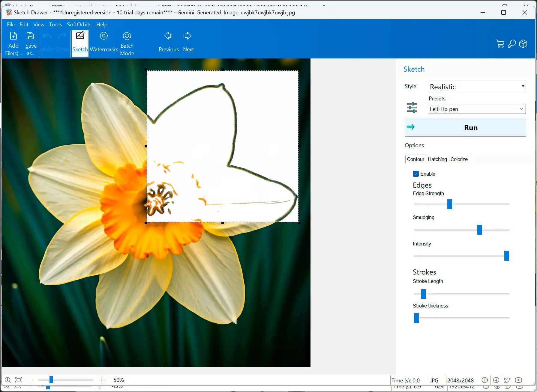Click the Add File(s) toolbar icon
Viewport: 537px width, 392px height.
pyautogui.click(x=13, y=44)
